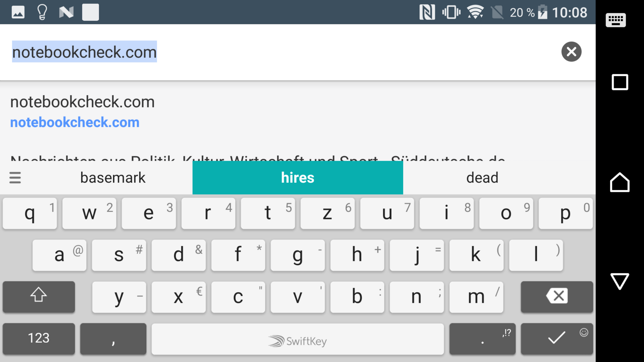Open the recent apps square button
The height and width of the screenshot is (362, 644).
click(620, 82)
